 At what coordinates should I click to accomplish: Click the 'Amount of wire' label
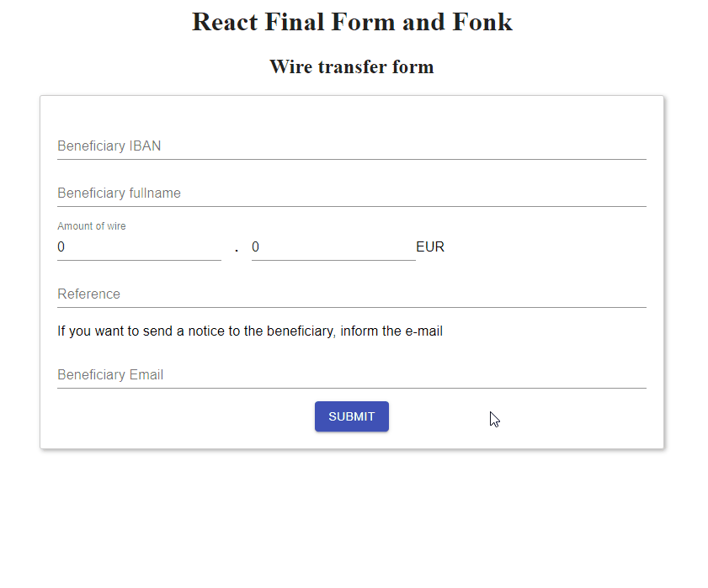click(x=92, y=226)
